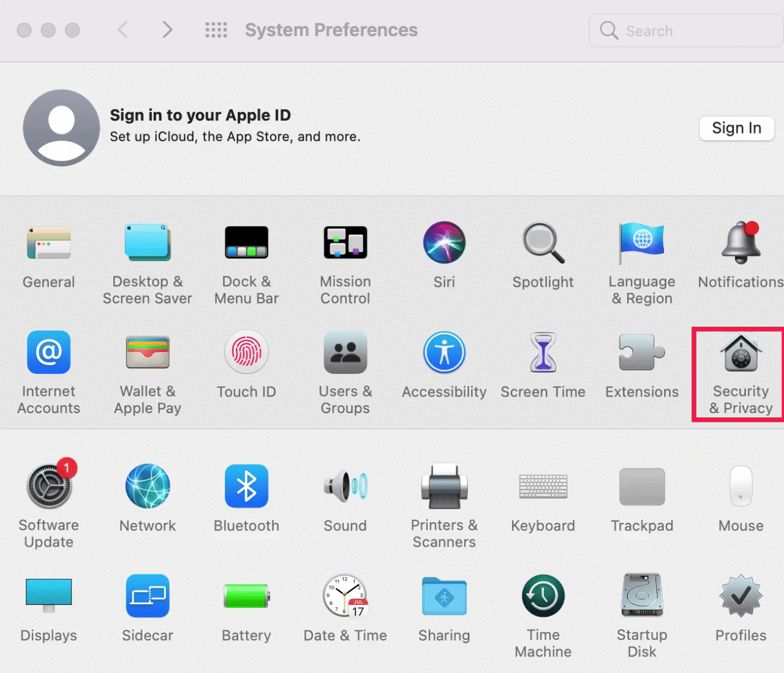Click the Sign In button
This screenshot has width=784, height=673.
737,128
